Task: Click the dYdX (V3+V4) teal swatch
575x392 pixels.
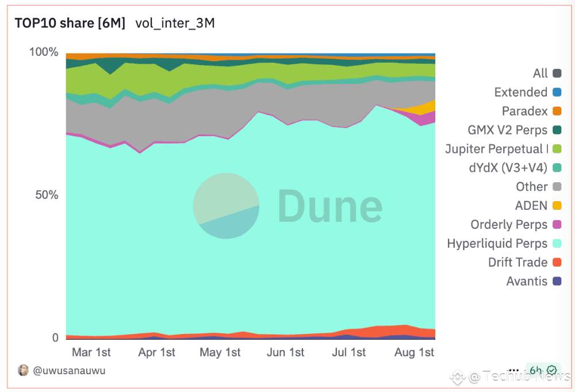Action: click(557, 168)
